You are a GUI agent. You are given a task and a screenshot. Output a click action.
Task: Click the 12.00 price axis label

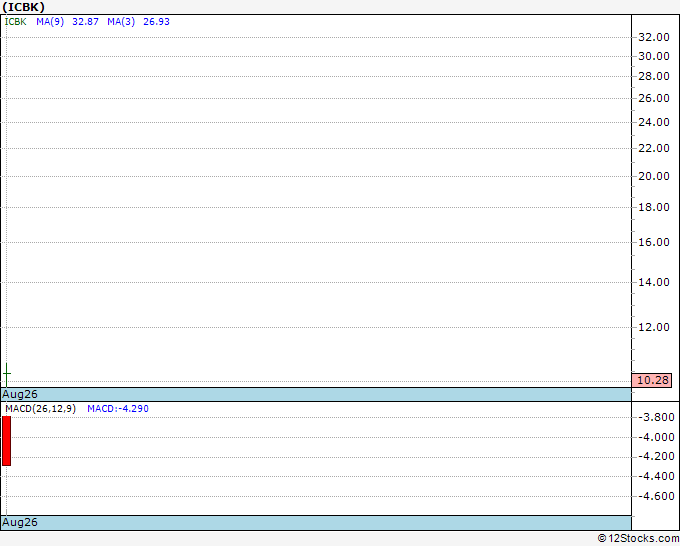(x=654, y=327)
